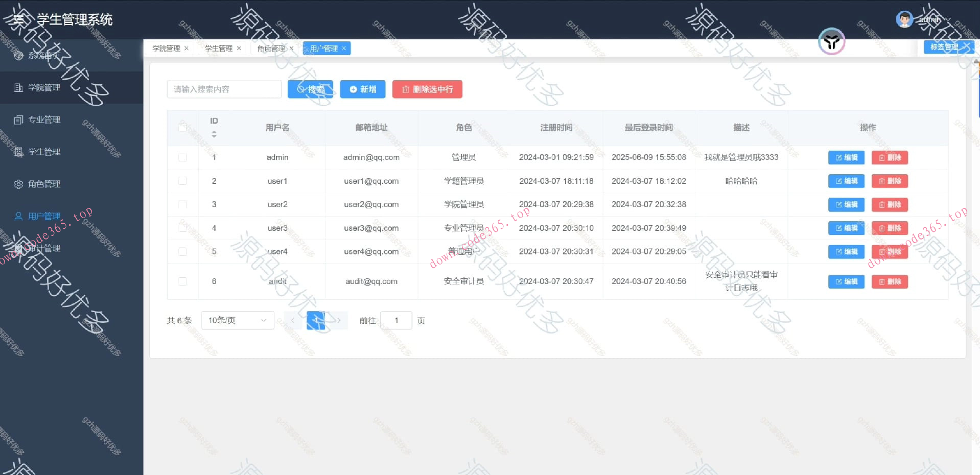Click the 新增 button to add user
This screenshot has width=980, height=475.
[x=362, y=89]
